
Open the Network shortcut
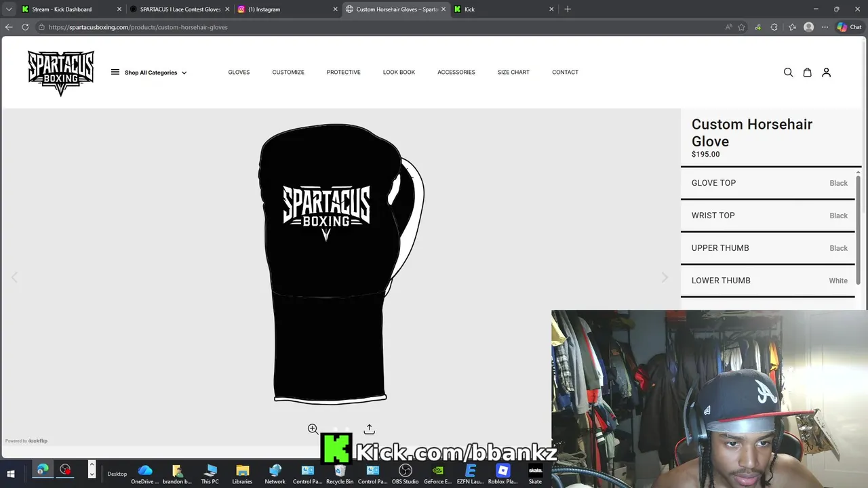[275, 474]
